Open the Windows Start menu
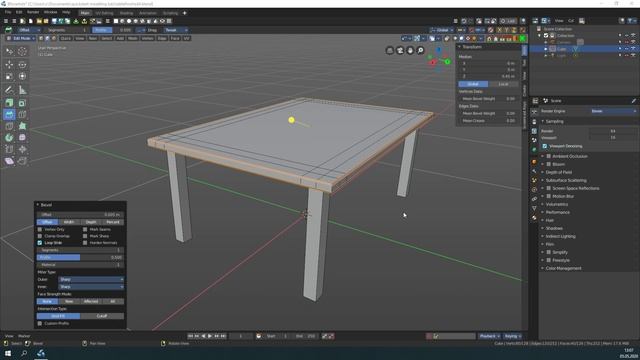The height and width of the screenshot is (360, 640). (8, 353)
